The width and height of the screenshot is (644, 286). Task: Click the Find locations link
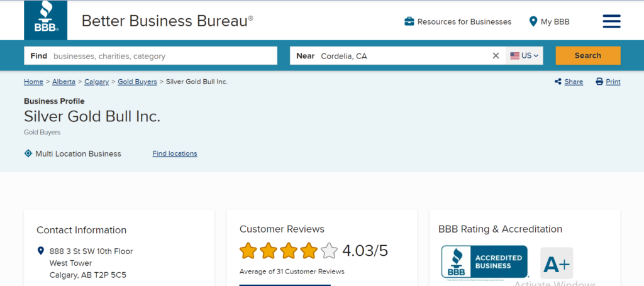tap(175, 153)
